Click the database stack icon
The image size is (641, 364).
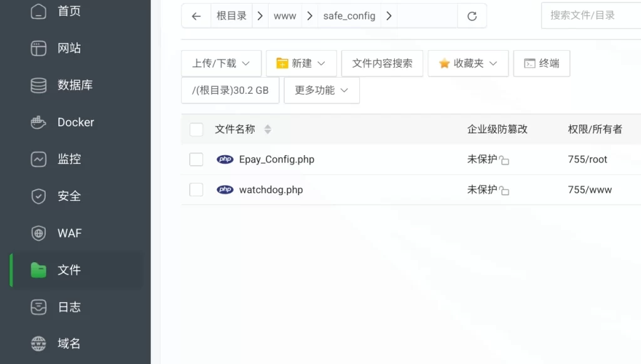(x=39, y=86)
